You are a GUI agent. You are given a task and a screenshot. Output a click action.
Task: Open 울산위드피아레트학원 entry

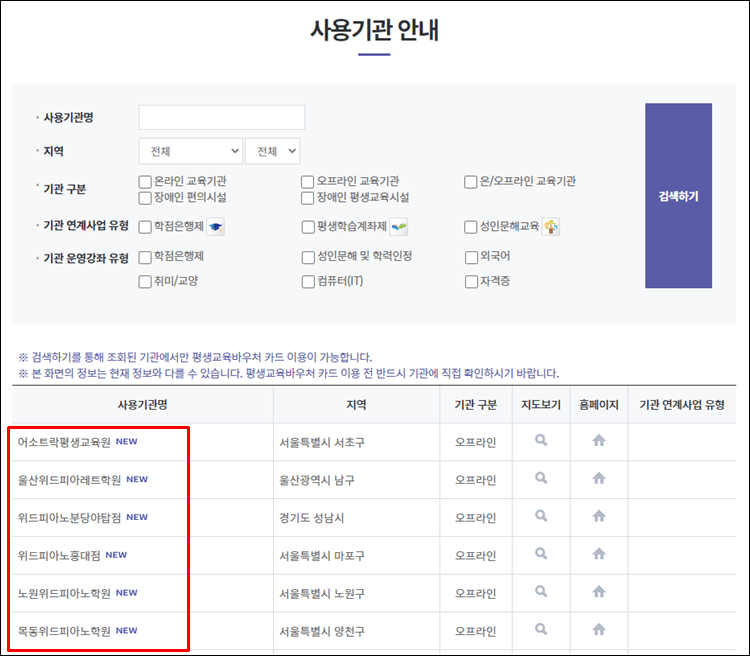(x=69, y=479)
